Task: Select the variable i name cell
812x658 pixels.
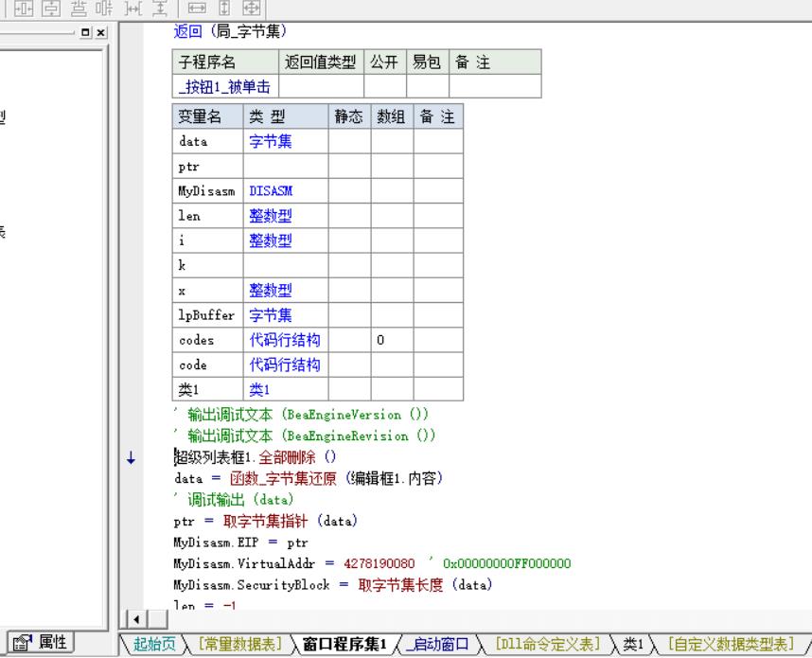Action: point(207,240)
